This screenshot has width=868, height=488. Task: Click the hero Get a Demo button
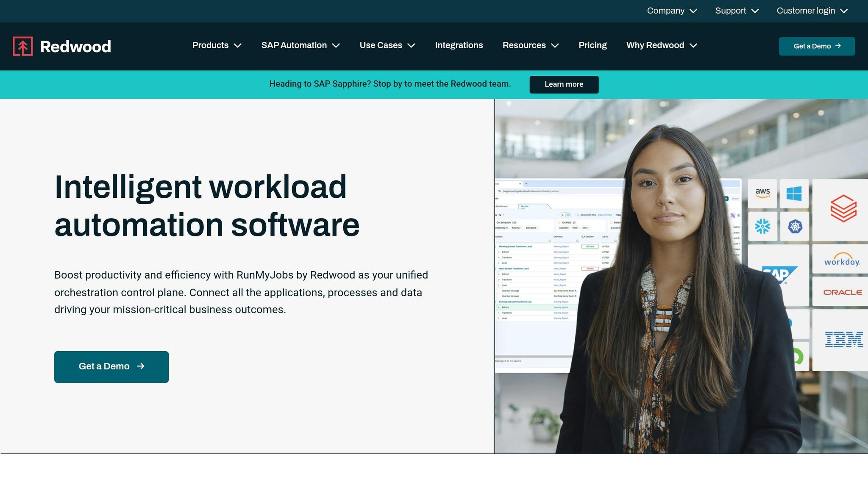(x=111, y=367)
